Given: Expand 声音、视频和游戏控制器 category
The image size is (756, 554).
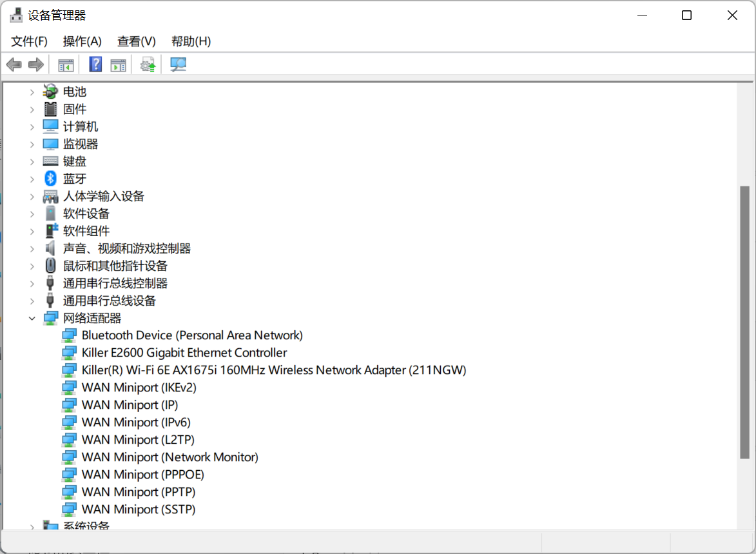Looking at the screenshot, I should pos(32,248).
